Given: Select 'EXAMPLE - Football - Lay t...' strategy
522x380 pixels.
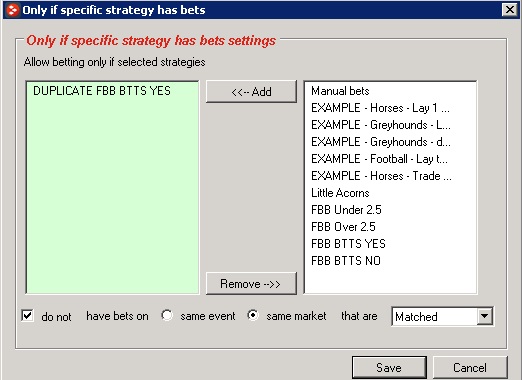Looking at the screenshot, I should coord(379,159).
